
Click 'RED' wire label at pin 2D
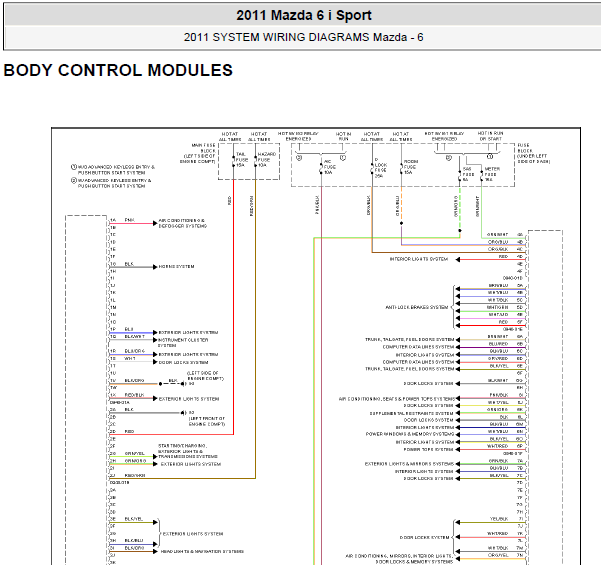[x=129, y=432]
